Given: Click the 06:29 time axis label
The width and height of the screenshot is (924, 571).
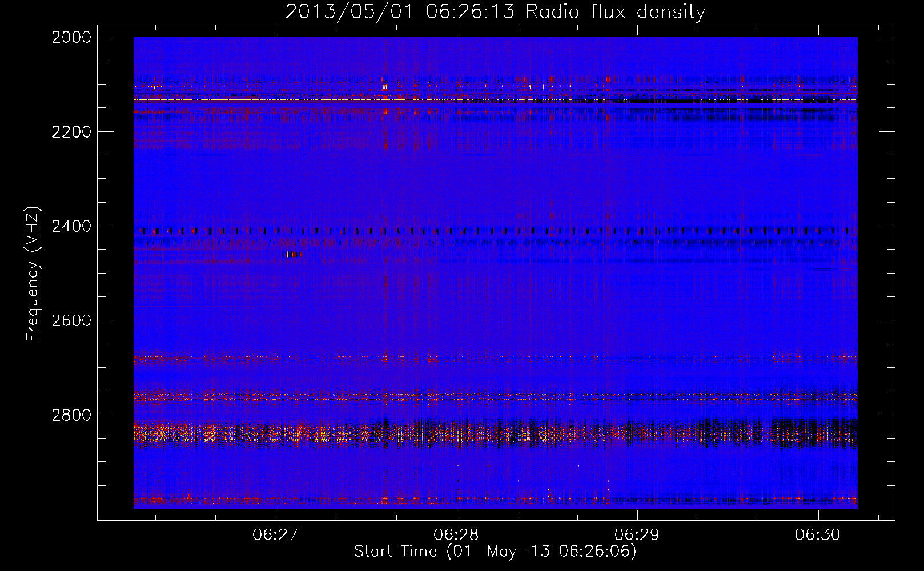Looking at the screenshot, I should coord(637,535).
